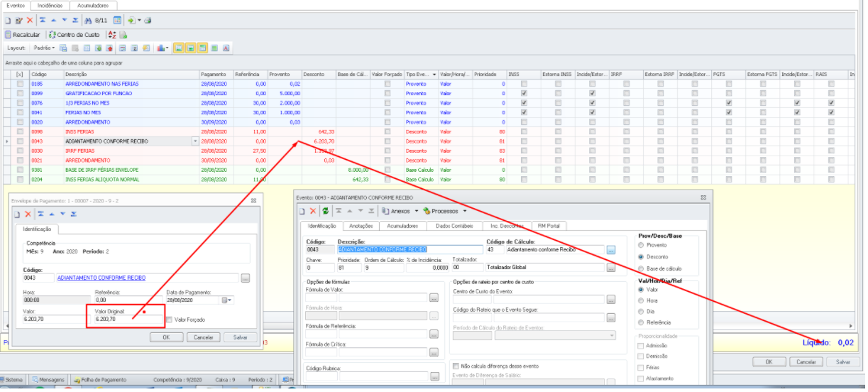Open the Padrão layout dropdown
Screen dimensions: 868x392
point(44,48)
